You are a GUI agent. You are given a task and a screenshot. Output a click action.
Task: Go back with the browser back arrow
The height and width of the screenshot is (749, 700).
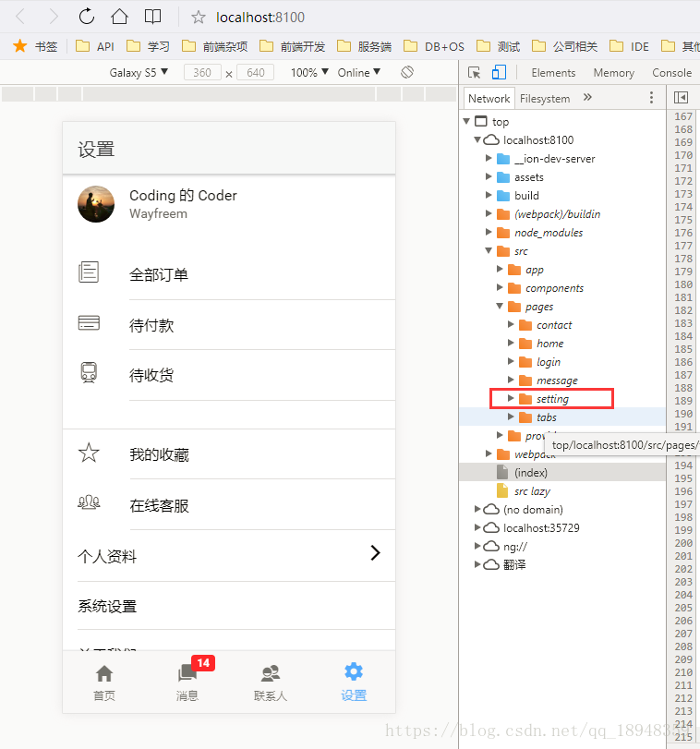click(x=20, y=17)
